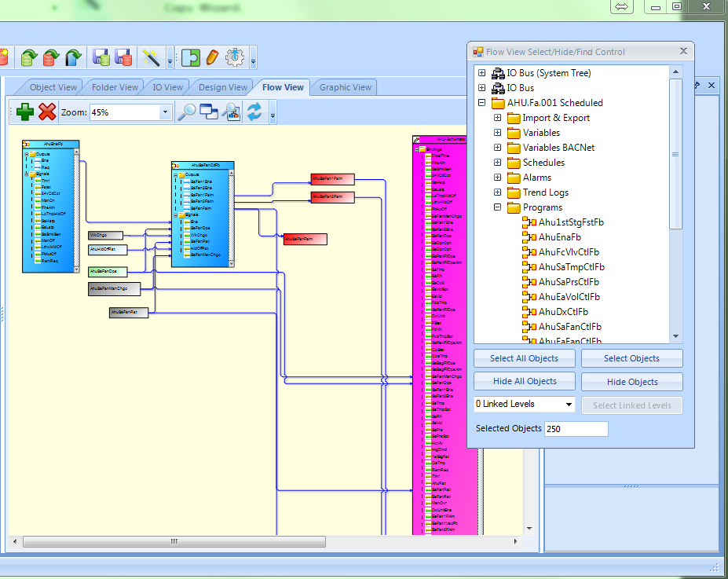The image size is (728, 579).
Task: Click the find object icon beside windows icon
Action: pos(231,112)
